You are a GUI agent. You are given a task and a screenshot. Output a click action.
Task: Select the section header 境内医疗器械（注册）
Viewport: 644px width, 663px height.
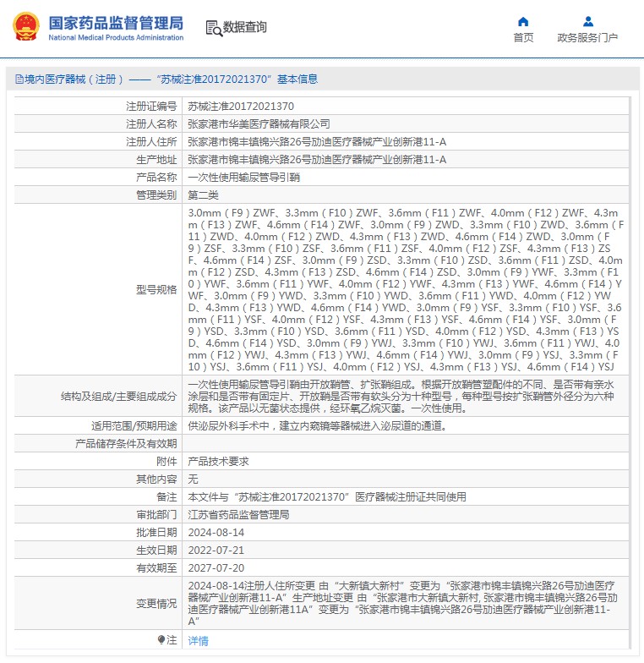click(74, 79)
